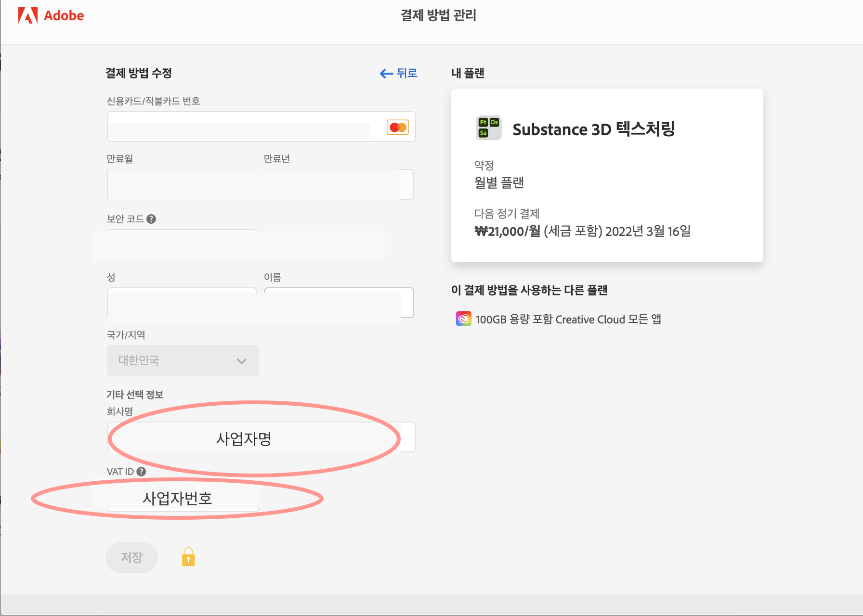The image size is (863, 616).
Task: Click the Creative Cloud plan icon
Action: point(463,319)
